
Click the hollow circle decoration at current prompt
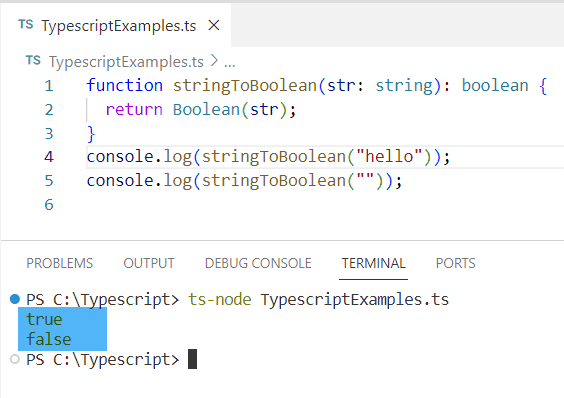(x=15, y=359)
